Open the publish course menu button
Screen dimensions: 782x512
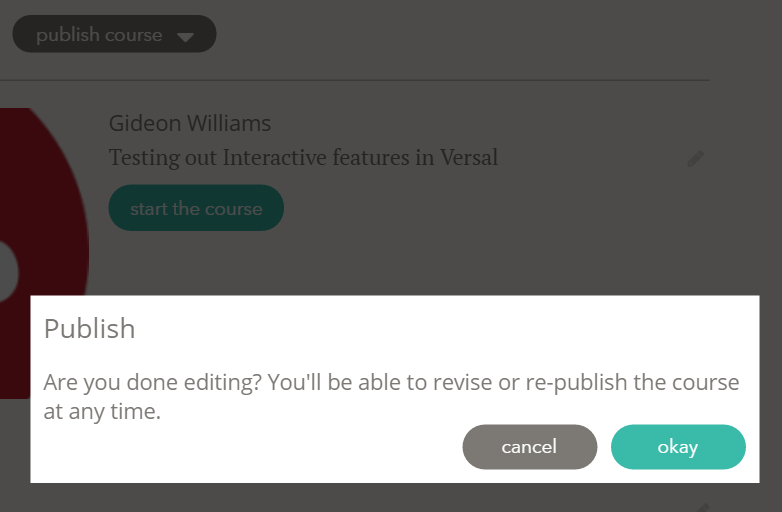(114, 35)
